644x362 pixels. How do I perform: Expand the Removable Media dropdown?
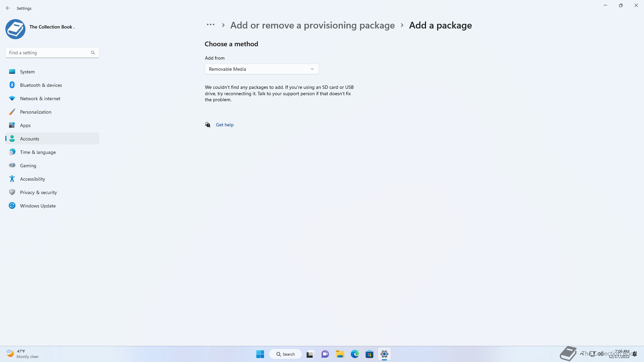coord(262,69)
